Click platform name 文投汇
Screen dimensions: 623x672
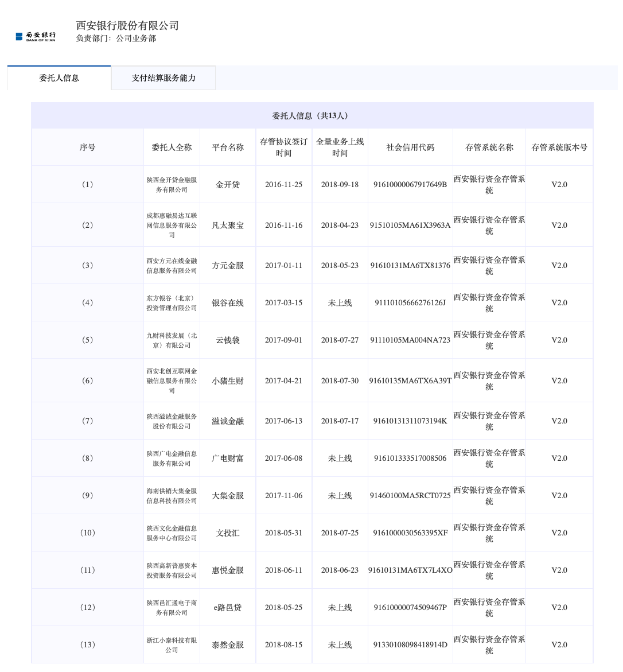228,533
